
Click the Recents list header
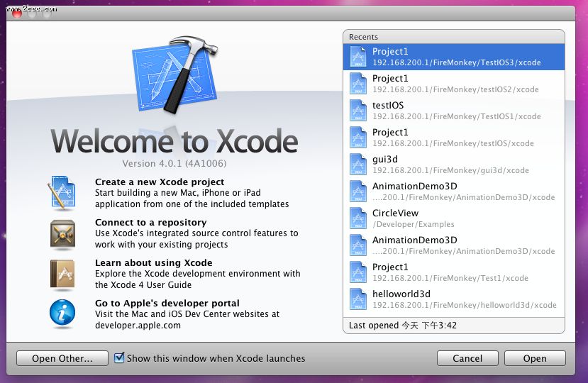[454, 37]
